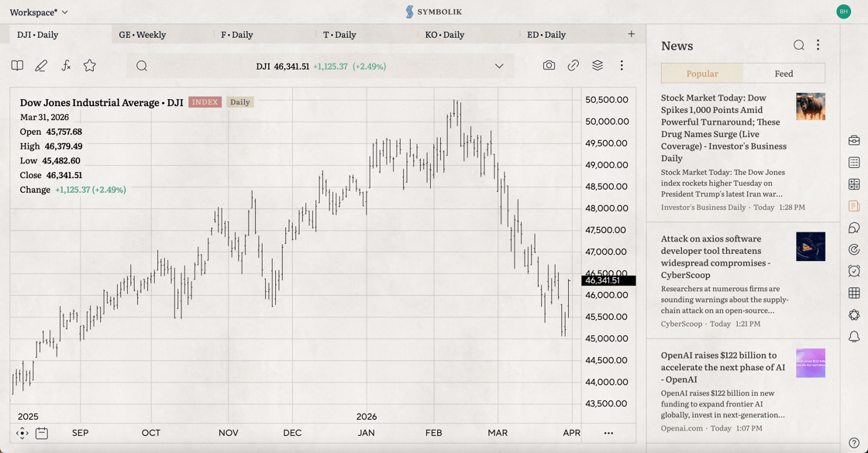Search news with the magnifier icon

coord(798,46)
